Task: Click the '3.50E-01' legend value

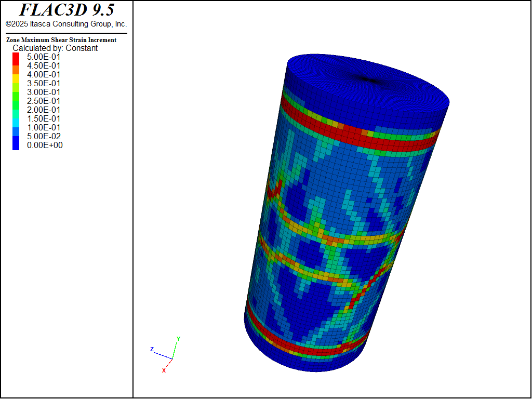Action: [44, 84]
